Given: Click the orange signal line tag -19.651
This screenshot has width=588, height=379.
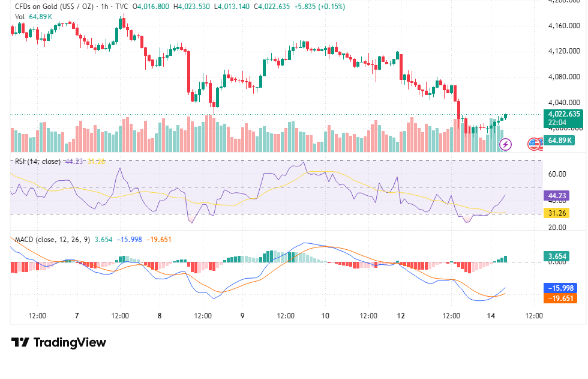Looking at the screenshot, I should click(560, 299).
